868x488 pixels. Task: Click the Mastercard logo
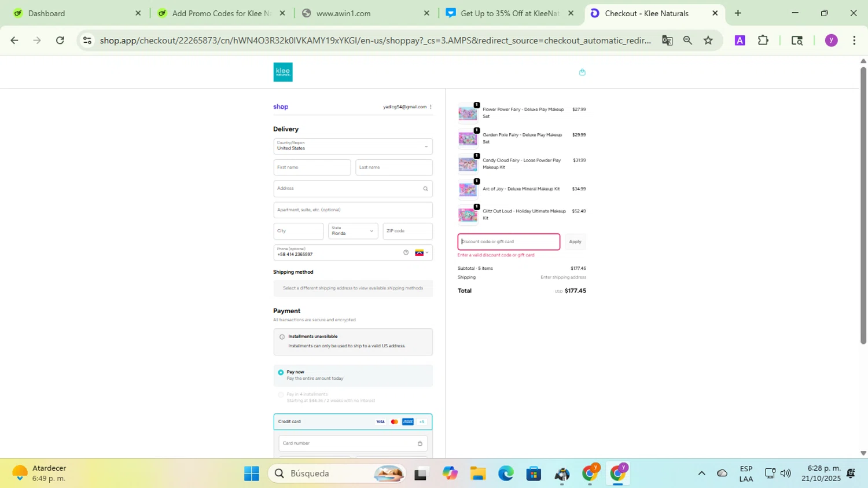pos(394,422)
